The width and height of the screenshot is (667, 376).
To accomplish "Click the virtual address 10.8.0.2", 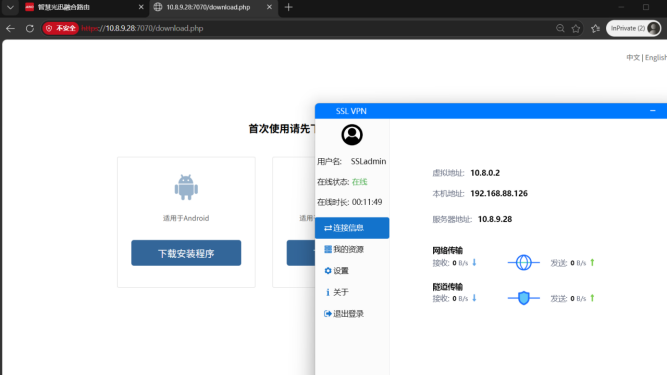I will 485,173.
